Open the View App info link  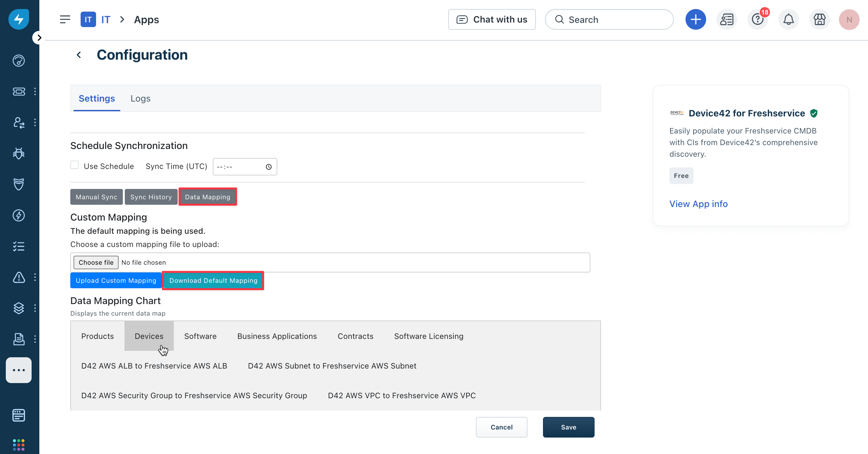pos(698,203)
